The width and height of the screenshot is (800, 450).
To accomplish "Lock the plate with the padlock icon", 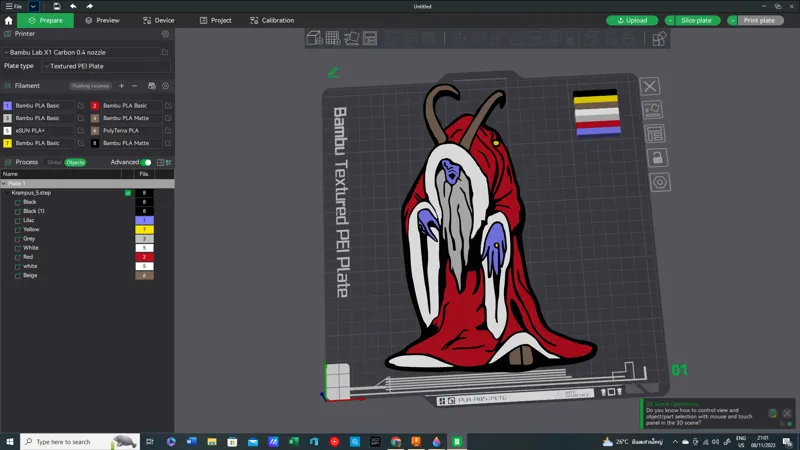I will coord(657,158).
